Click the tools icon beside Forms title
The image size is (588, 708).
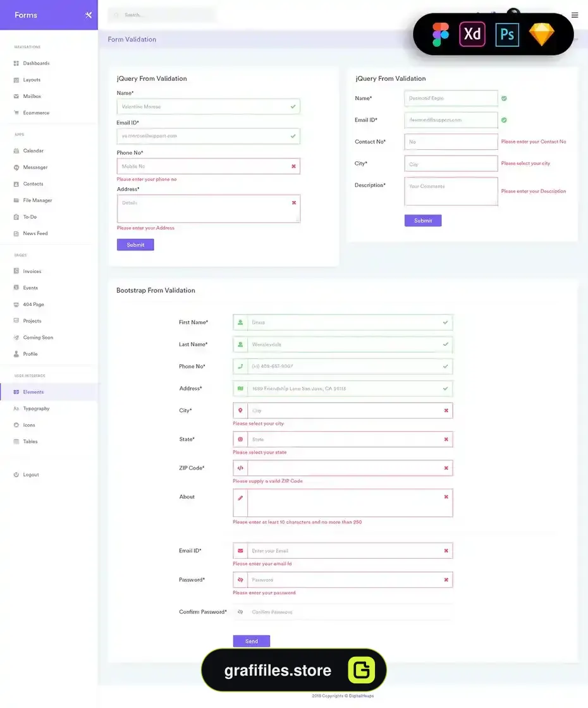coord(88,15)
